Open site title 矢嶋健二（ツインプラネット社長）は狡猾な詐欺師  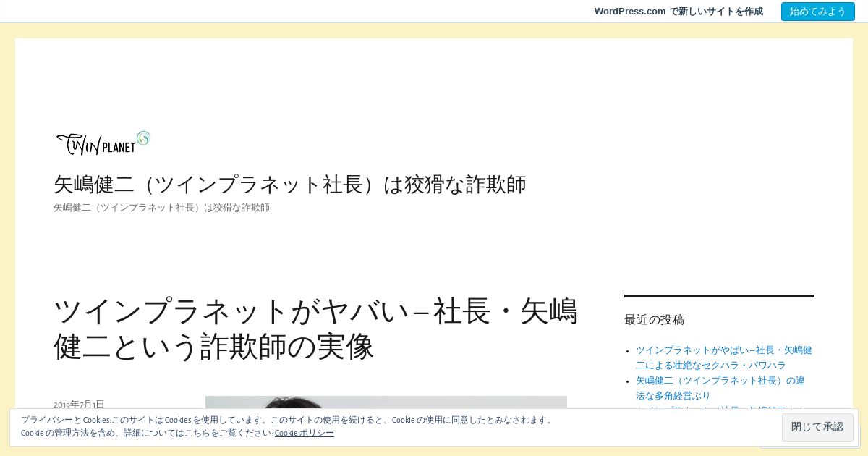[x=290, y=184]
